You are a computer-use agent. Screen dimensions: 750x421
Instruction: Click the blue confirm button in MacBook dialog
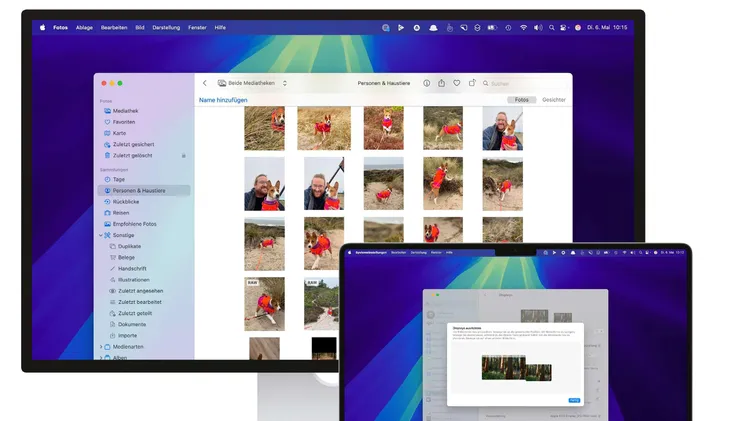[x=574, y=400]
